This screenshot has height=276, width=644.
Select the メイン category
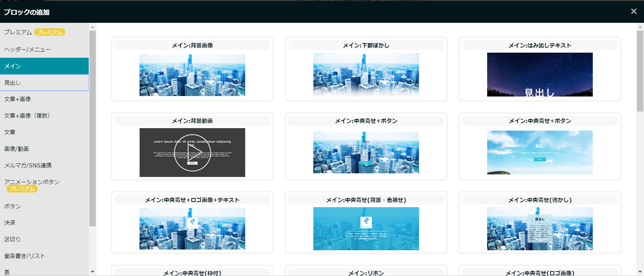pyautogui.click(x=44, y=66)
